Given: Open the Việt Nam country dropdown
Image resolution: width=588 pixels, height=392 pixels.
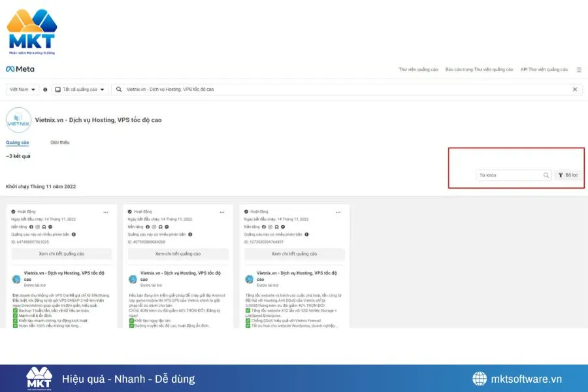Looking at the screenshot, I should click(23, 89).
